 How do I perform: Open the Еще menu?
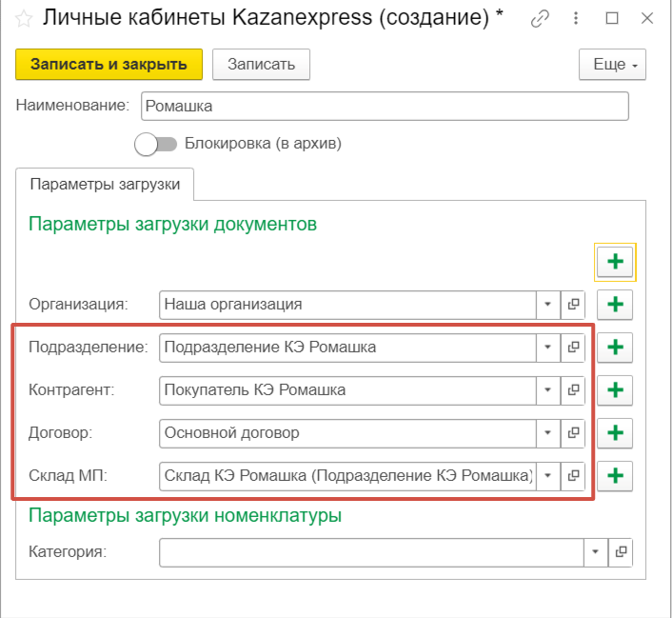pos(612,65)
